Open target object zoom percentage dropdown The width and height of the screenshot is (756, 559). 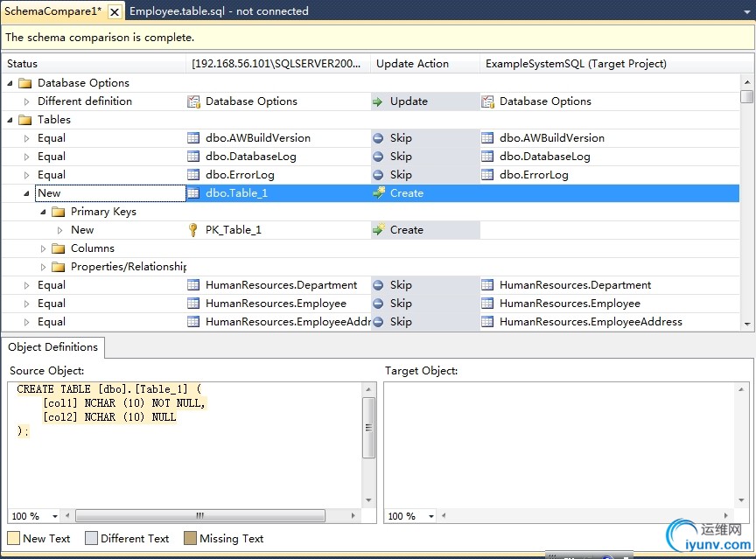tap(431, 517)
